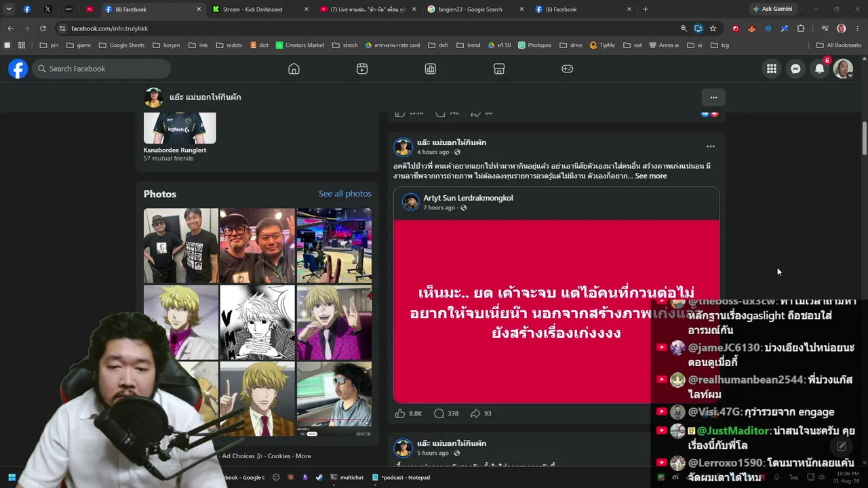Screen dimensions: 868x488
Task: Click the Cookies footer link
Action: tap(279, 456)
